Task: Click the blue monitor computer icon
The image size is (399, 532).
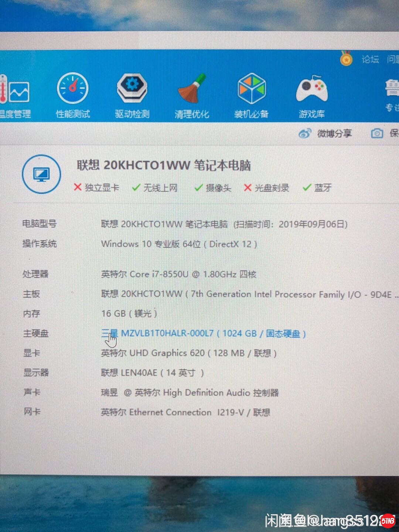Action: pos(41,174)
